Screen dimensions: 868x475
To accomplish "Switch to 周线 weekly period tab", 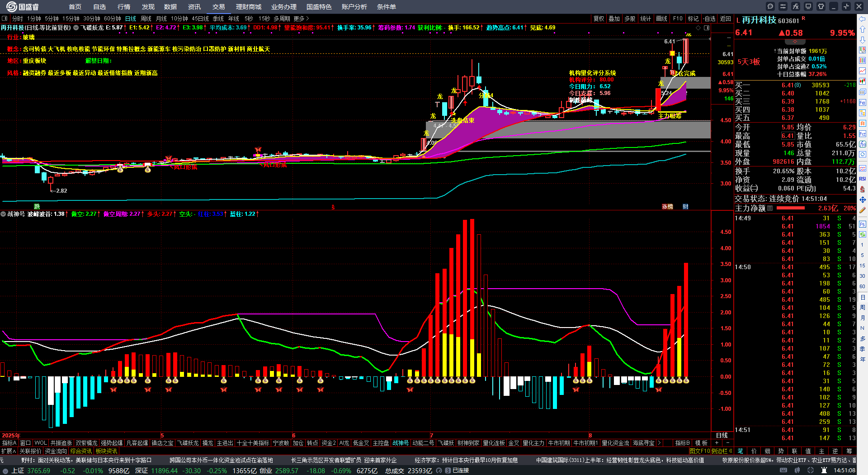I will click(146, 19).
